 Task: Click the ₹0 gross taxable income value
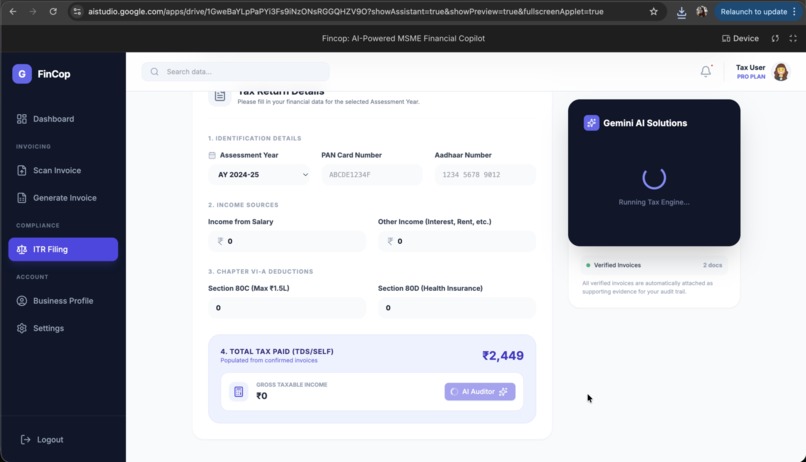point(262,396)
